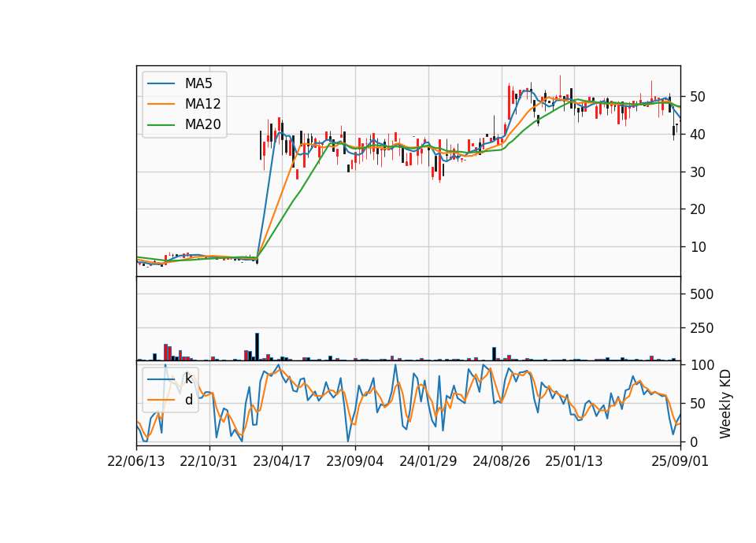This screenshot has height=543, width=756.
Task: Click the date label 24/08/26
Action: click(502, 461)
